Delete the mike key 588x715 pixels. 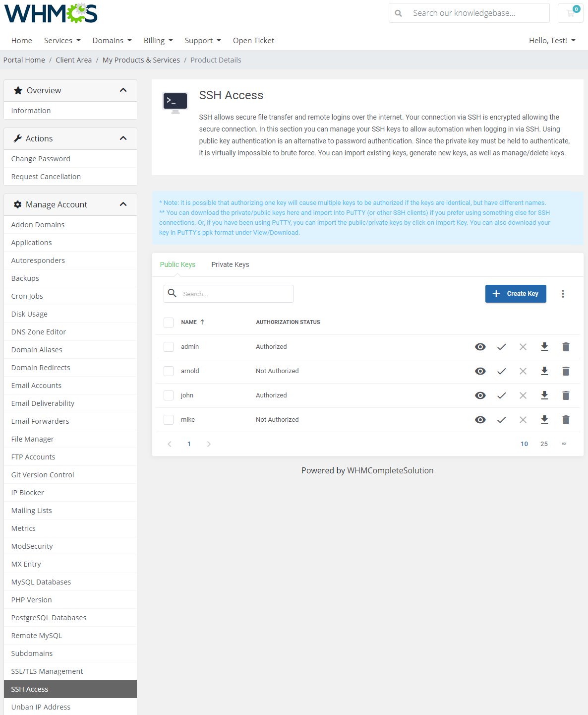coord(566,419)
